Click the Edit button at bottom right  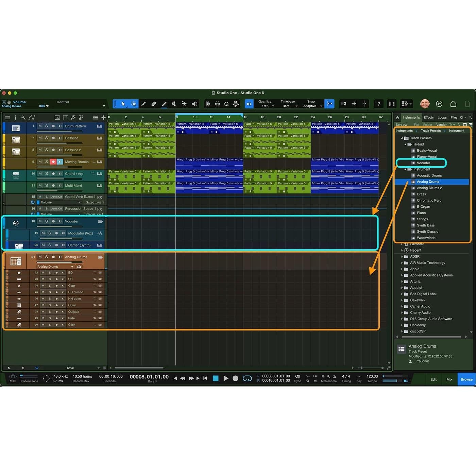[x=433, y=379]
